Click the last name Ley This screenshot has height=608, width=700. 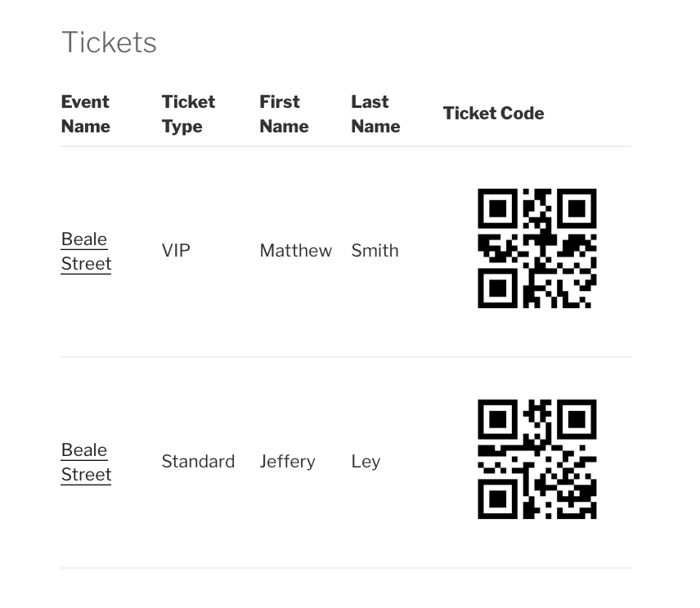(366, 463)
